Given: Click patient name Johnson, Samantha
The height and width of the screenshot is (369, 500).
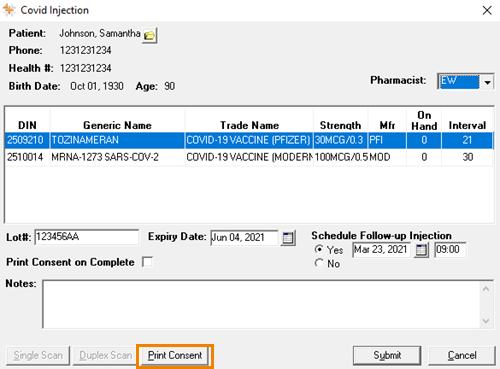Looking at the screenshot, I should [x=100, y=34].
